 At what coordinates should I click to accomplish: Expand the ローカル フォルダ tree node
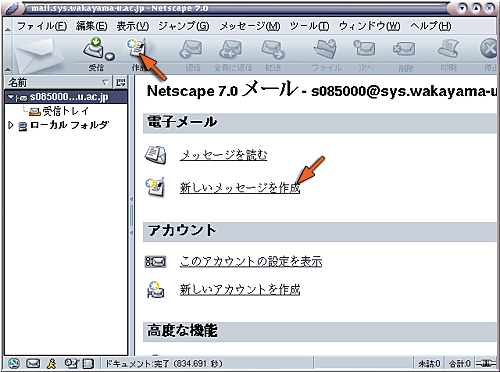coord(11,125)
